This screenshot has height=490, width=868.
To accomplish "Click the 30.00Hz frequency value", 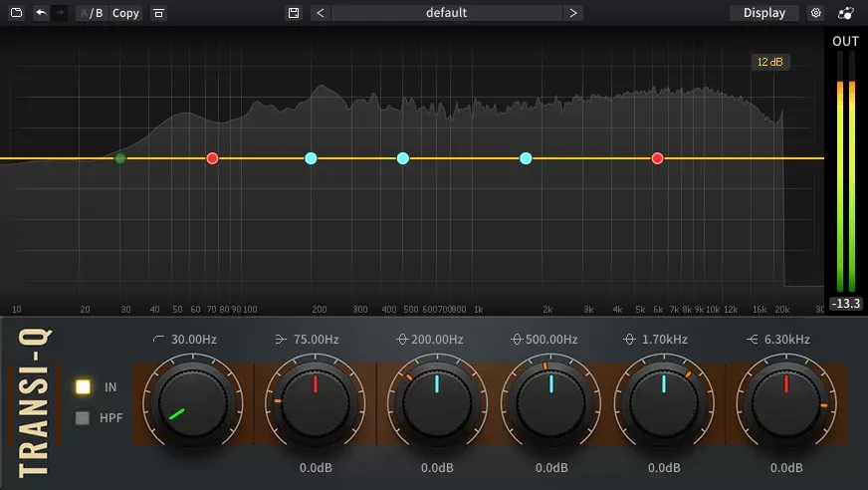I will pyautogui.click(x=194, y=340).
